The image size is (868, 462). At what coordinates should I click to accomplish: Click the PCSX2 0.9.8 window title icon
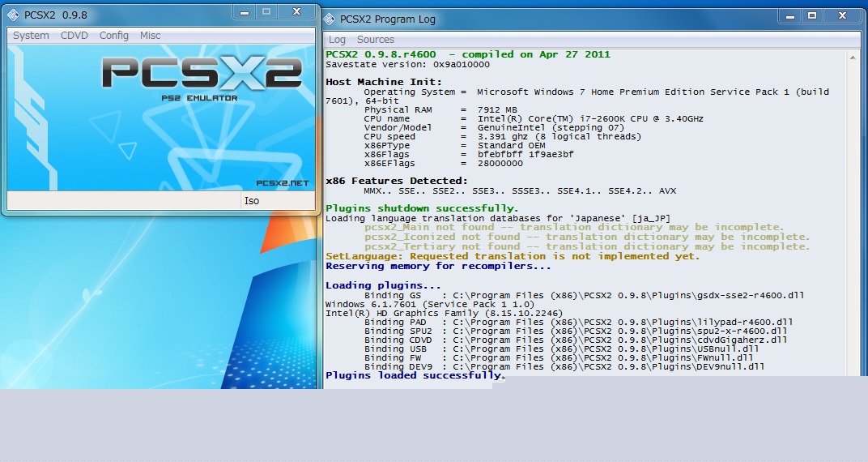point(13,15)
